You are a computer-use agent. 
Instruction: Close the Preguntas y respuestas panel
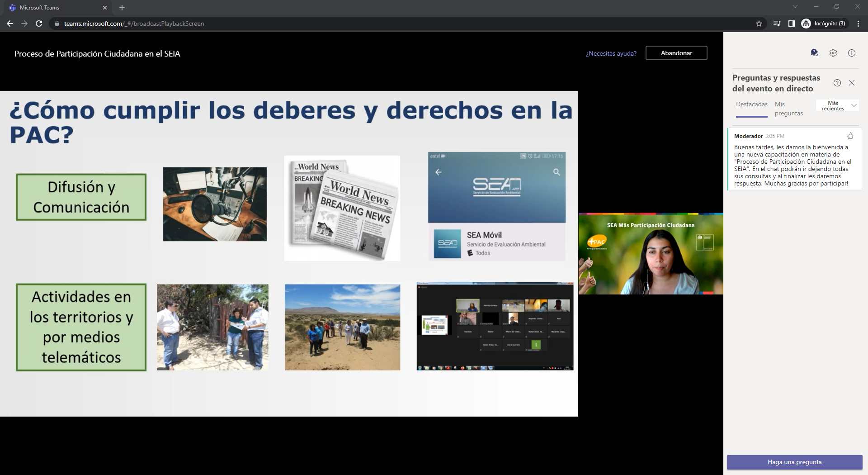[852, 83]
